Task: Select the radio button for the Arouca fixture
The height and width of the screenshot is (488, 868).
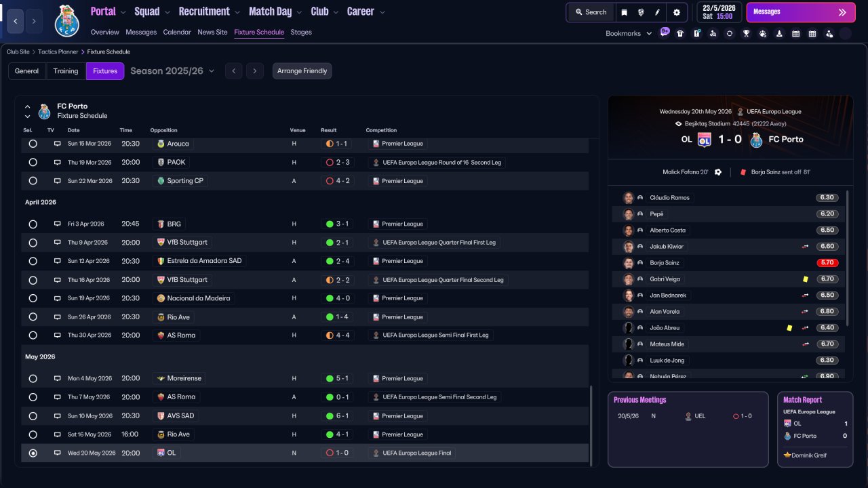Action: tap(33, 144)
